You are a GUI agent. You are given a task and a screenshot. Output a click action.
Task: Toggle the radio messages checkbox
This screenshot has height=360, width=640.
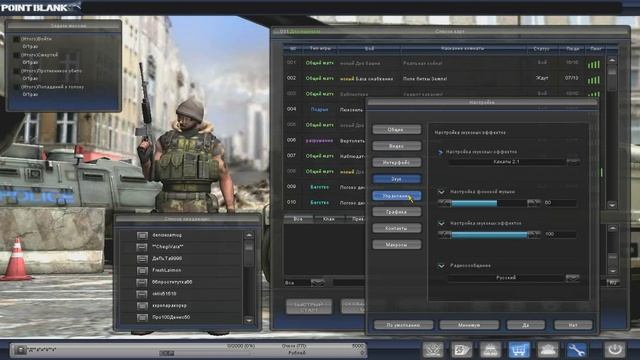tap(441, 265)
